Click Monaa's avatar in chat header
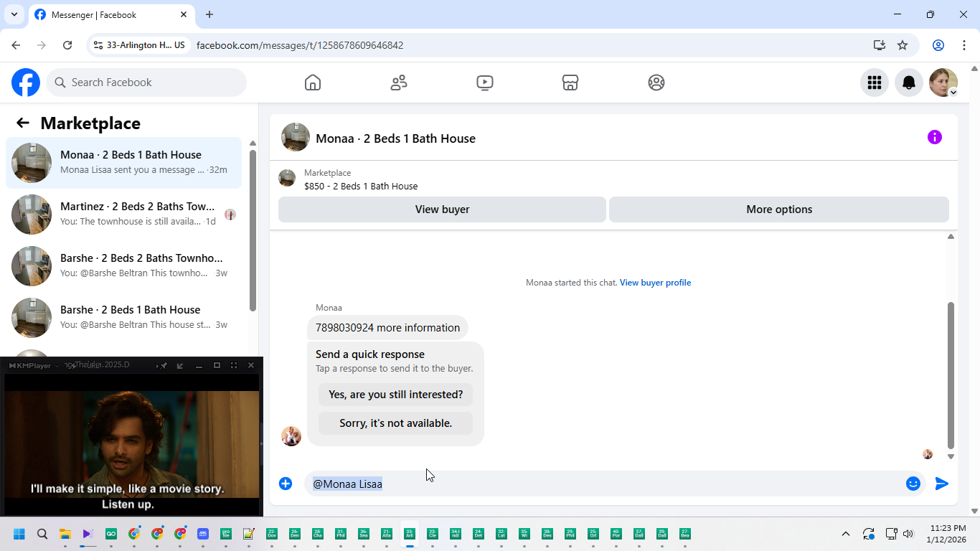 (x=296, y=137)
